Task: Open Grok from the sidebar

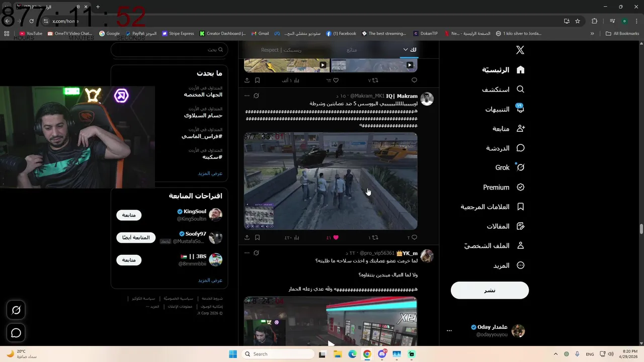Action: (x=510, y=167)
